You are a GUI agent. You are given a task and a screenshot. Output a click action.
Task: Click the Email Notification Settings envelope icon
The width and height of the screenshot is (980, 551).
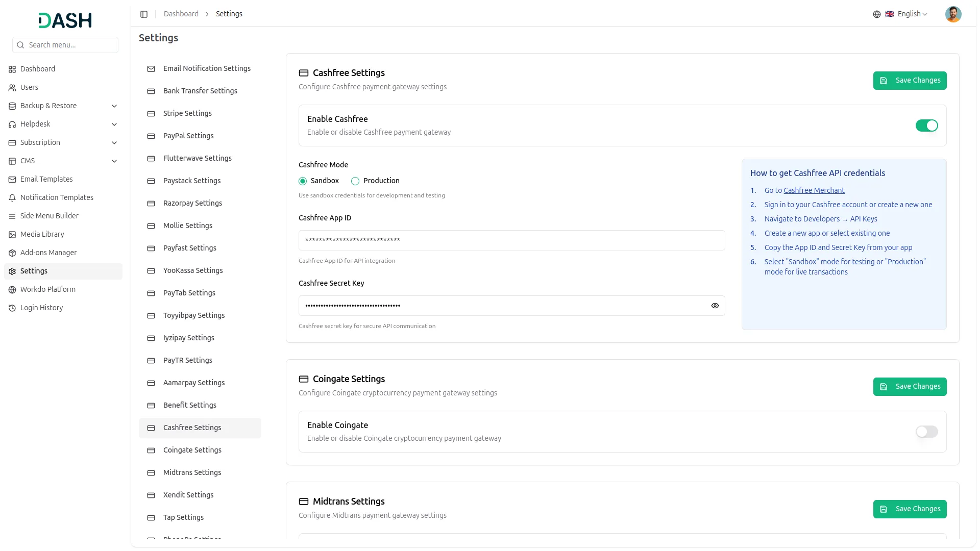[151, 69]
